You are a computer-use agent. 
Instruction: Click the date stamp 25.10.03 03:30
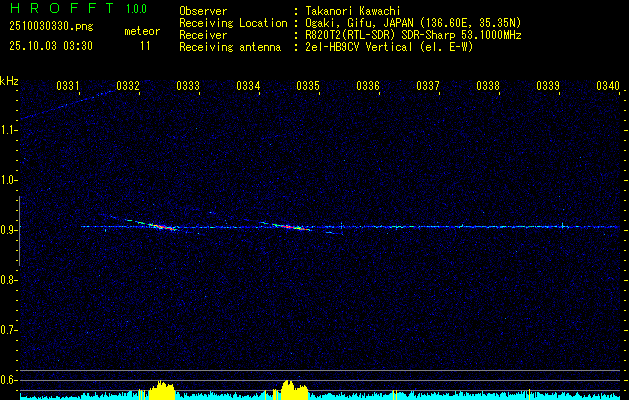tap(51, 46)
